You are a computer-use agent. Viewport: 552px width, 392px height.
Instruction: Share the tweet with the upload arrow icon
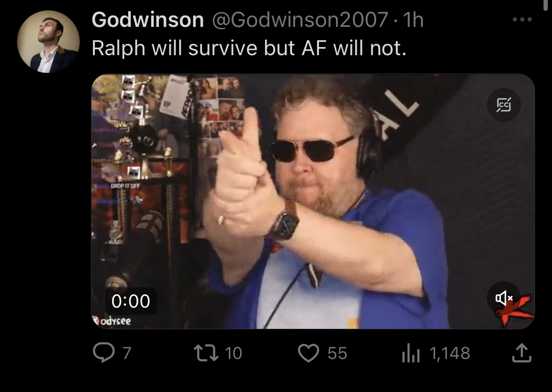(521, 353)
